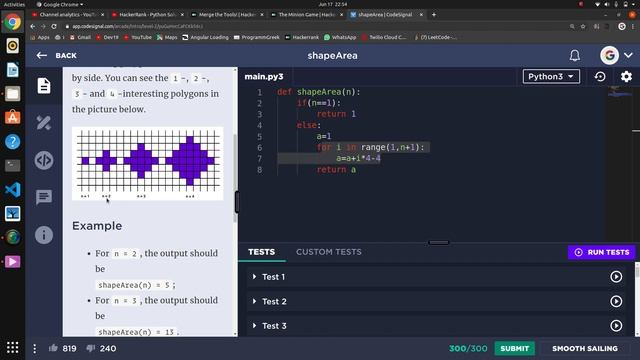
Task: Switch to The Minion Game browser tab
Action: tap(307, 15)
